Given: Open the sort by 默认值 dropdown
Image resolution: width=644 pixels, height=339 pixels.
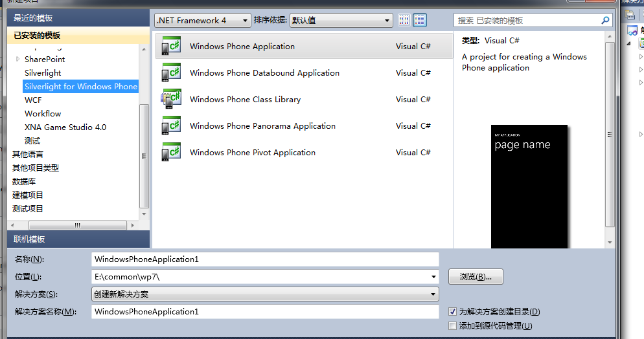Looking at the screenshot, I should click(341, 21).
